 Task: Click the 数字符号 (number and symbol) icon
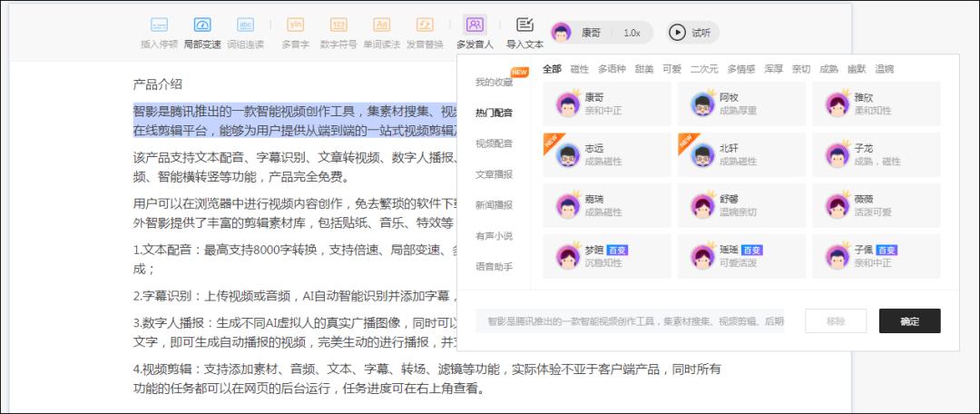tap(338, 25)
